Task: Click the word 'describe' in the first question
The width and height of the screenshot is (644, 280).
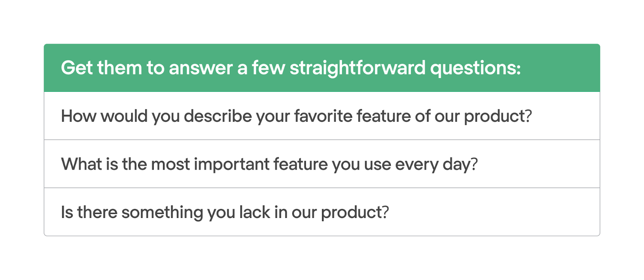Action: pos(218,116)
